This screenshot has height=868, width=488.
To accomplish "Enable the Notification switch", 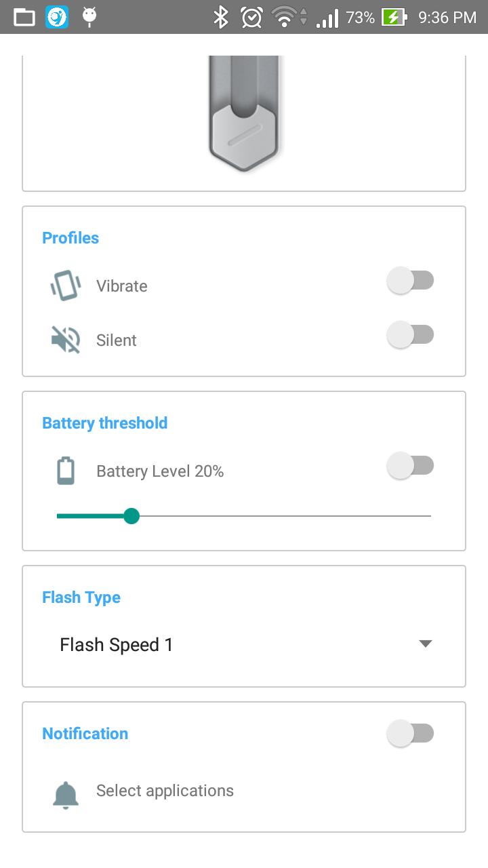I will (411, 733).
